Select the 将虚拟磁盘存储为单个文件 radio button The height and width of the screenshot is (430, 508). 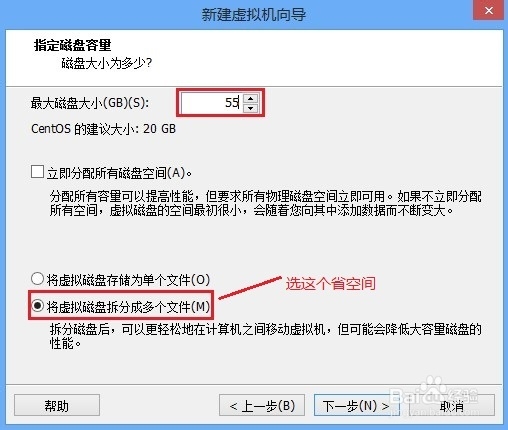(37, 279)
